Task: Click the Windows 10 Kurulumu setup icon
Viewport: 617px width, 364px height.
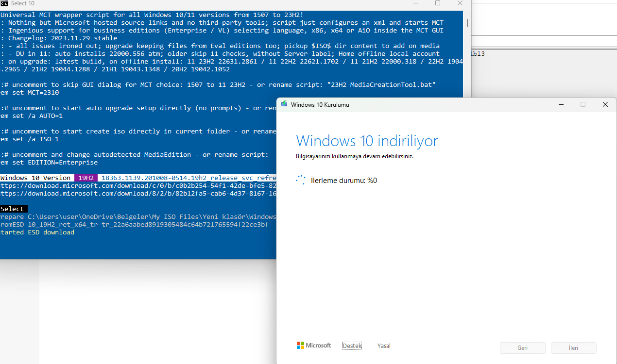Action: 284,104
